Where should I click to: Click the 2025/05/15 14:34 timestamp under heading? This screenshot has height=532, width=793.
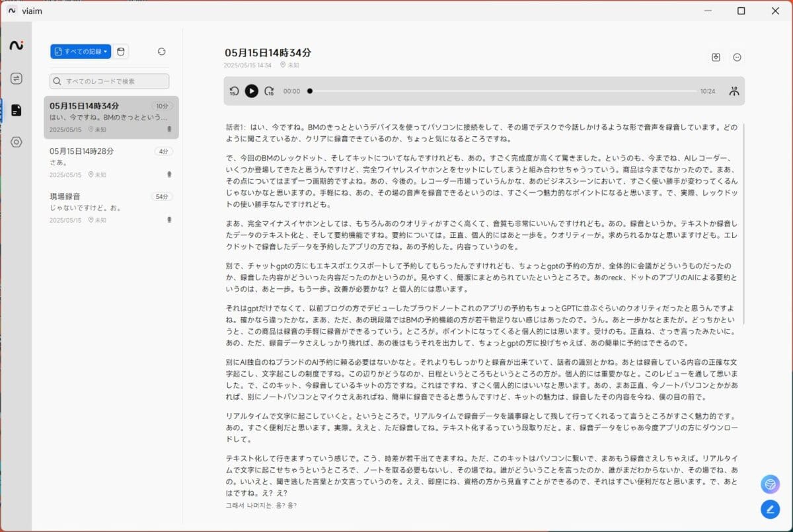[248, 65]
